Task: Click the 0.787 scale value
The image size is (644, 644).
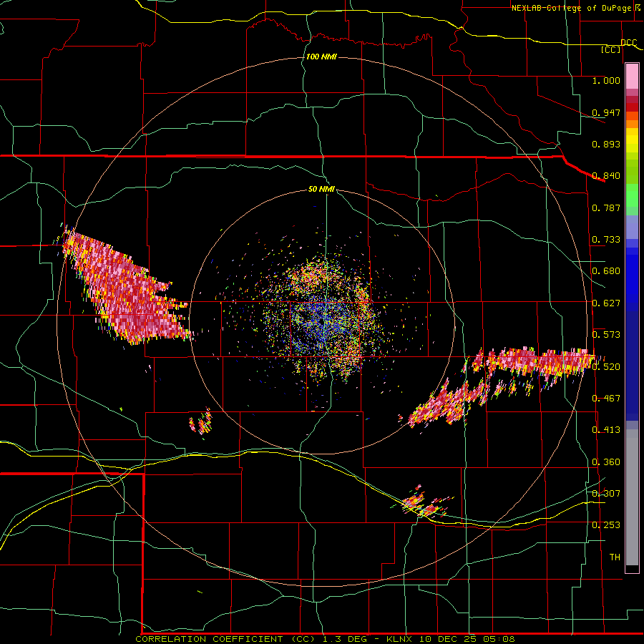Action: [606, 208]
